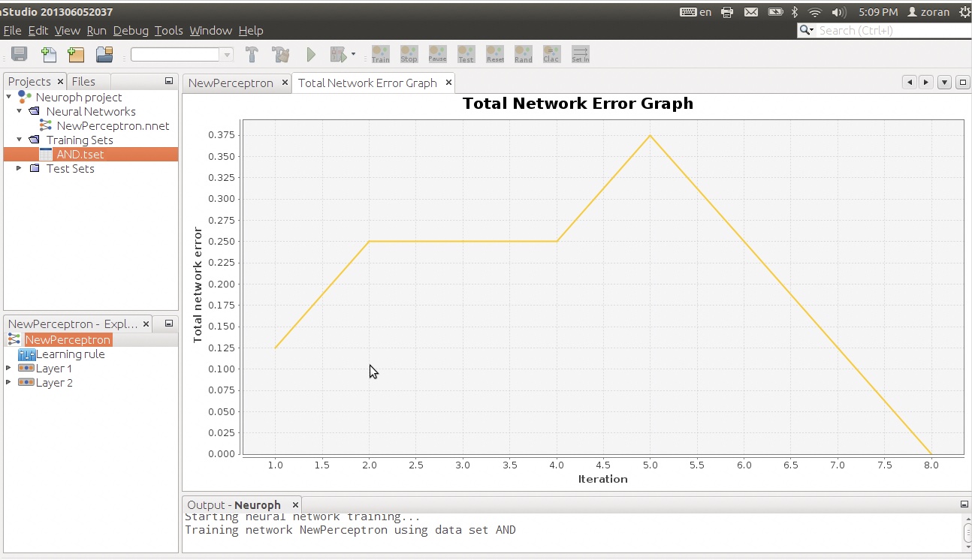Select Learning rule in explorer

coord(71,354)
